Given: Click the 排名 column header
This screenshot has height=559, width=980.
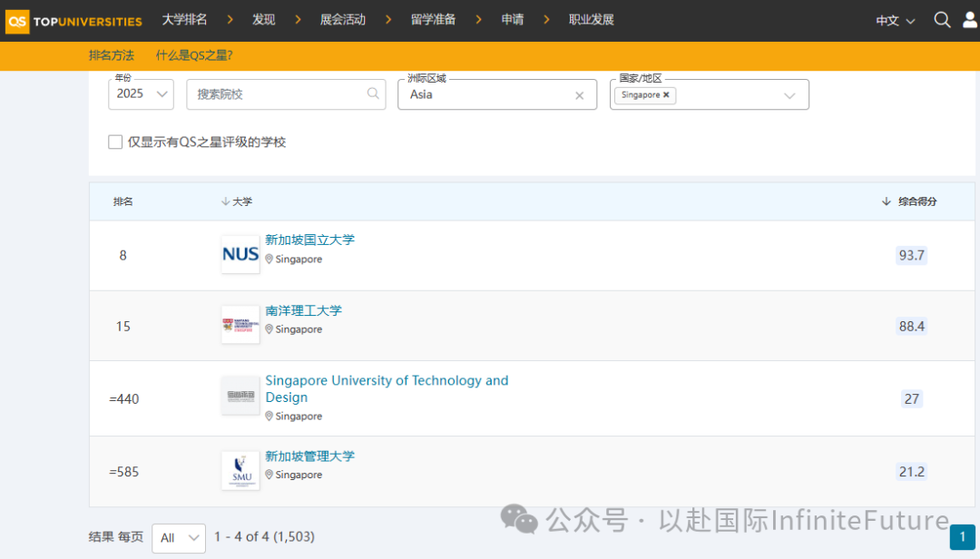Looking at the screenshot, I should click(123, 201).
